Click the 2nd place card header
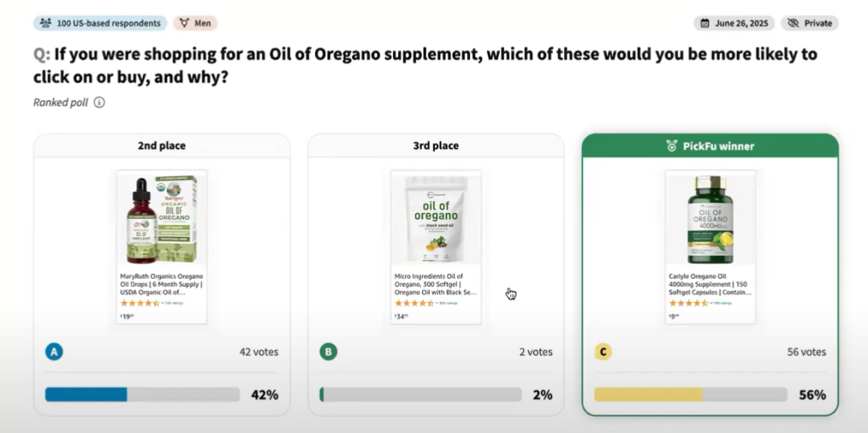868x433 pixels. 162,146
